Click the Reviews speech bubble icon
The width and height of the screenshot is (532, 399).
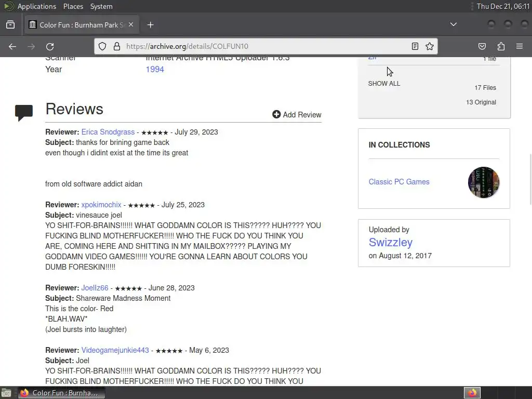tap(24, 113)
